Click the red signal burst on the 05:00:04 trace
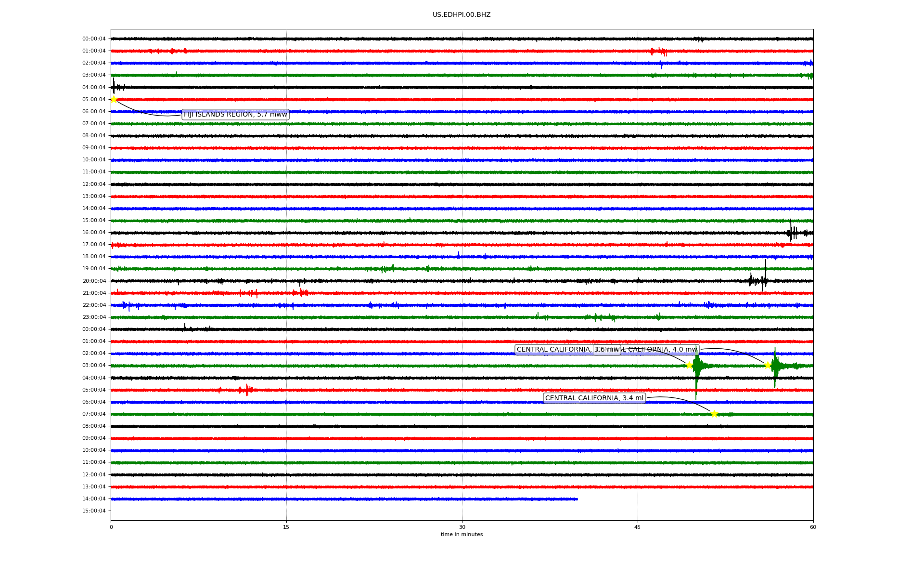This screenshot has width=924, height=578. 247,390
